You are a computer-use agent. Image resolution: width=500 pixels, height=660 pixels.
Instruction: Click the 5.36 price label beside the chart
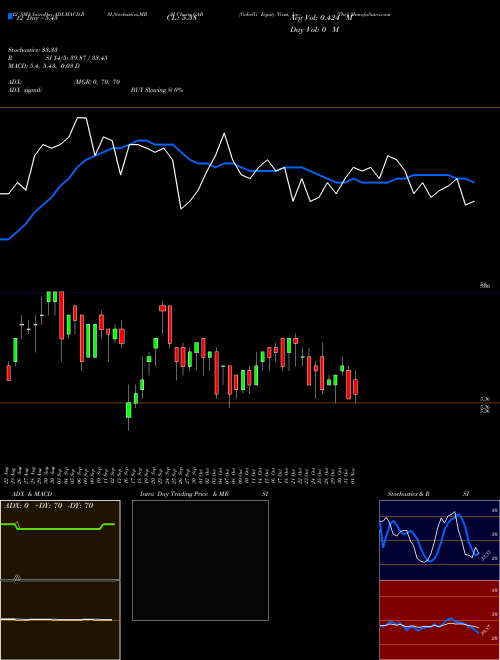pyautogui.click(x=485, y=399)
